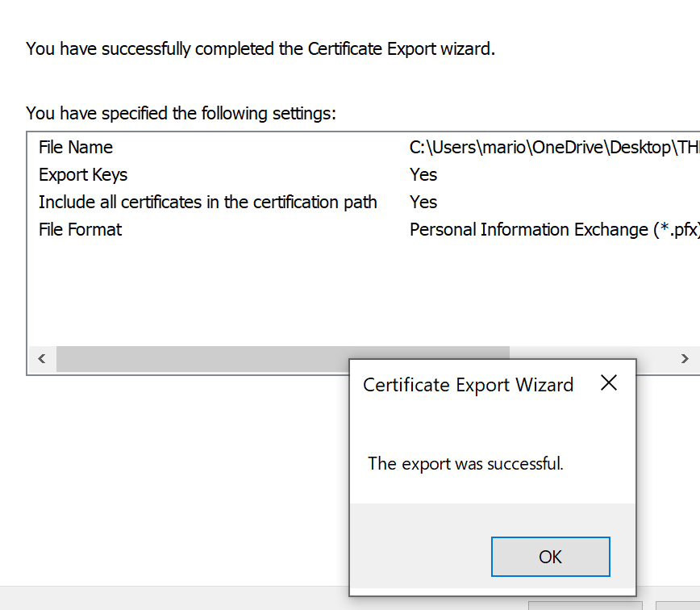Click the OK button
Screen dimensions: 700x610
pos(550,557)
